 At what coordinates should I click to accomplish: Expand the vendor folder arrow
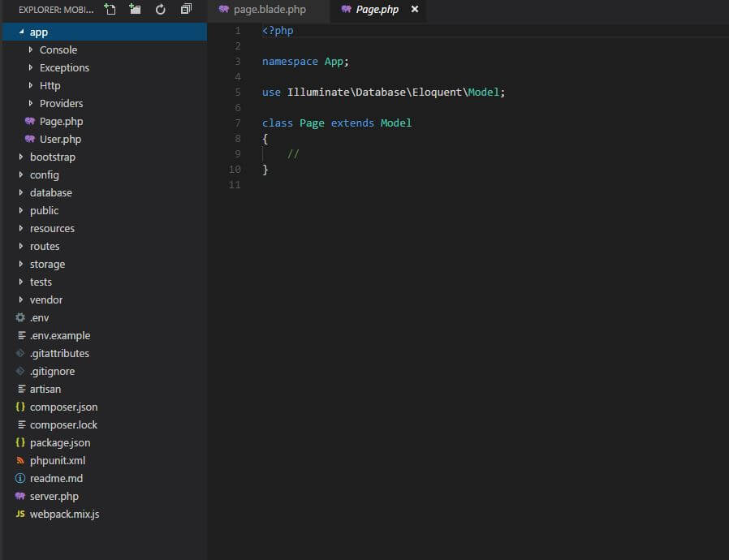[21, 299]
